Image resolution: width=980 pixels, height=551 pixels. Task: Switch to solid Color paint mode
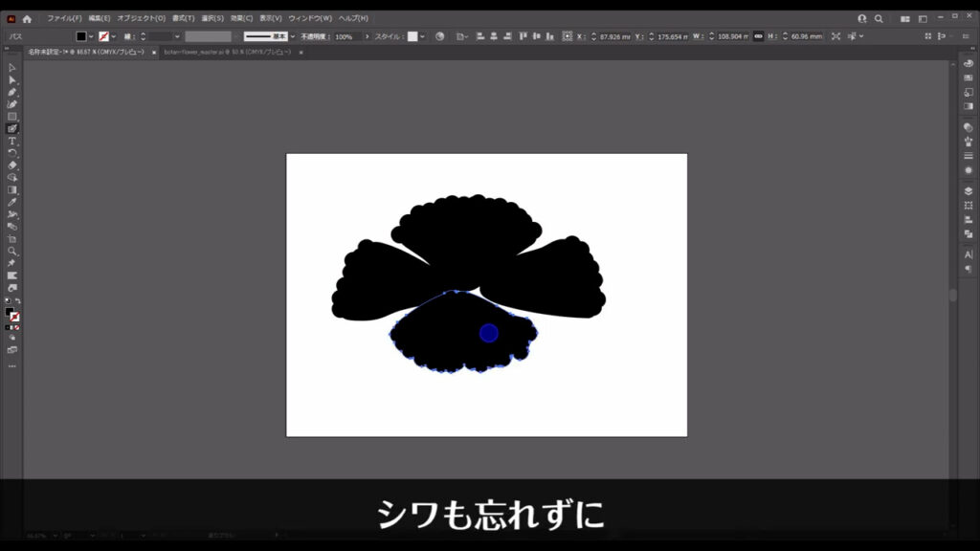(x=8, y=327)
